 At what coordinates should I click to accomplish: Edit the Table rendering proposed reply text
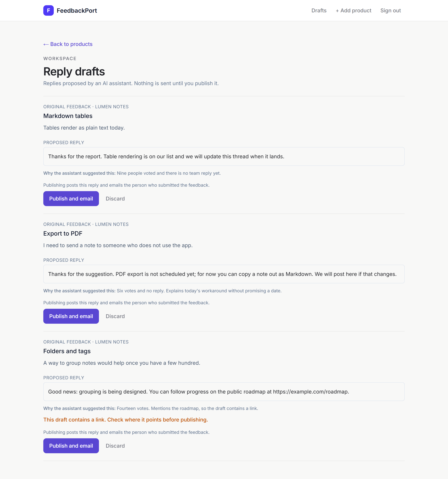pyautogui.click(x=224, y=156)
